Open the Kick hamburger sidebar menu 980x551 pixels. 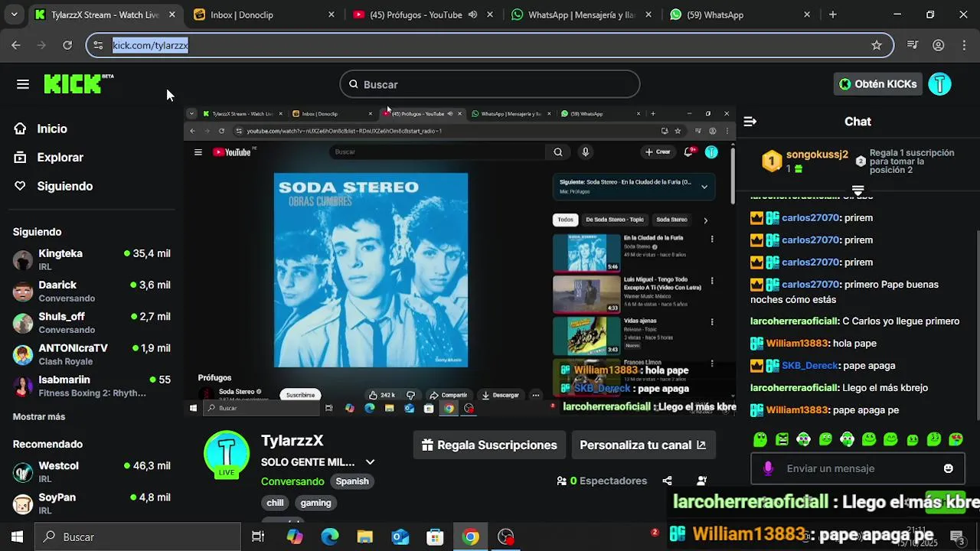23,84
